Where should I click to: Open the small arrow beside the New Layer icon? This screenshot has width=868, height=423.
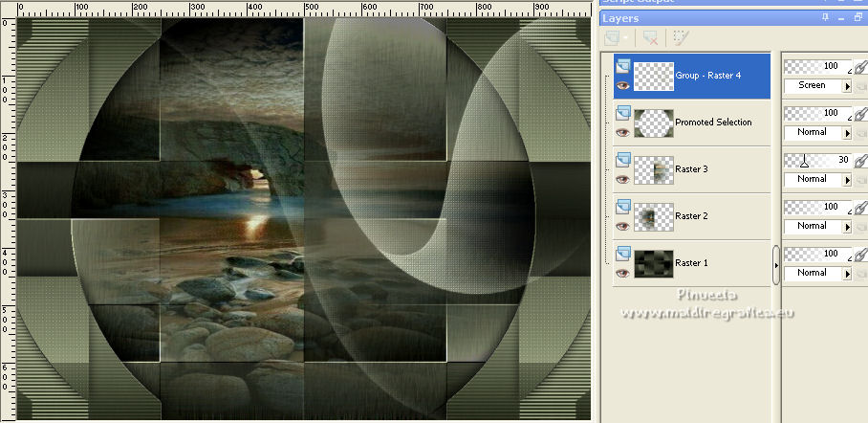[625, 38]
